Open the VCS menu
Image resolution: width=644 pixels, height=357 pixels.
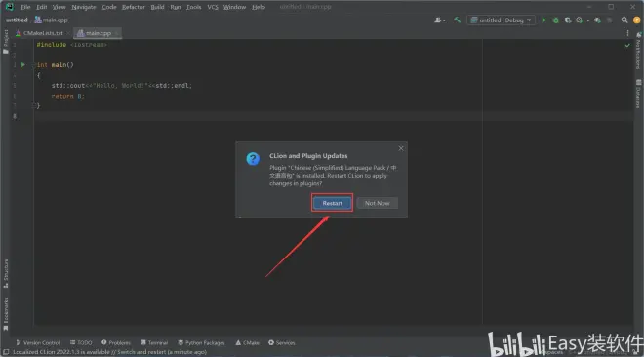point(213,7)
